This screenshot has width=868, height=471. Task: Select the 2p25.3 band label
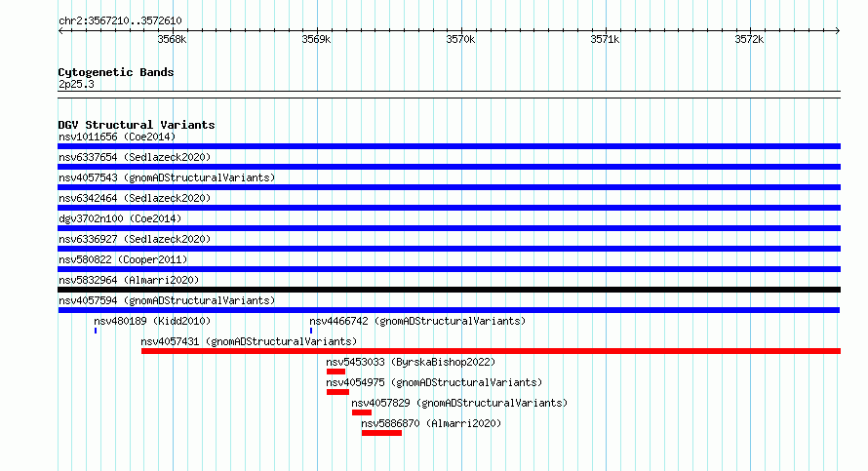click(76, 84)
